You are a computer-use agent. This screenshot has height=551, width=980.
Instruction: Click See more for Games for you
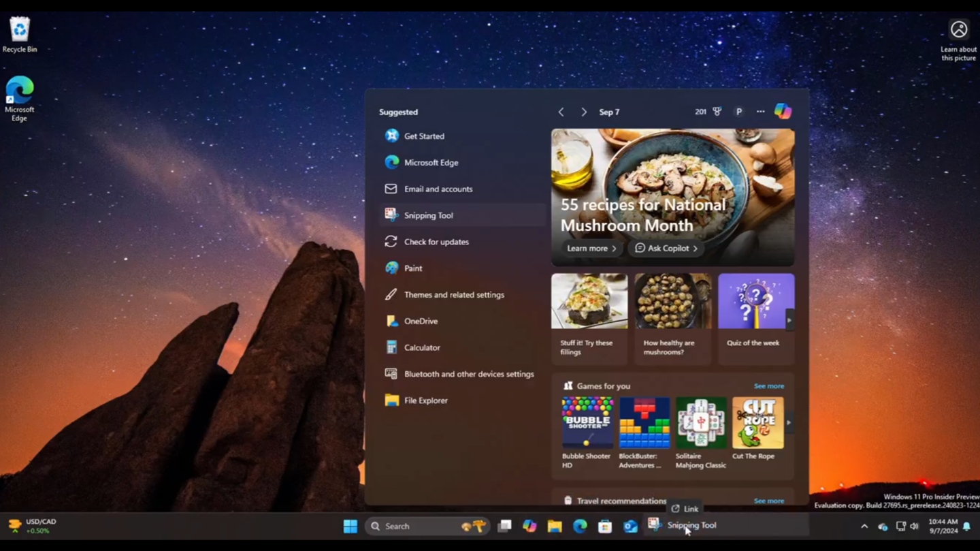pyautogui.click(x=768, y=386)
